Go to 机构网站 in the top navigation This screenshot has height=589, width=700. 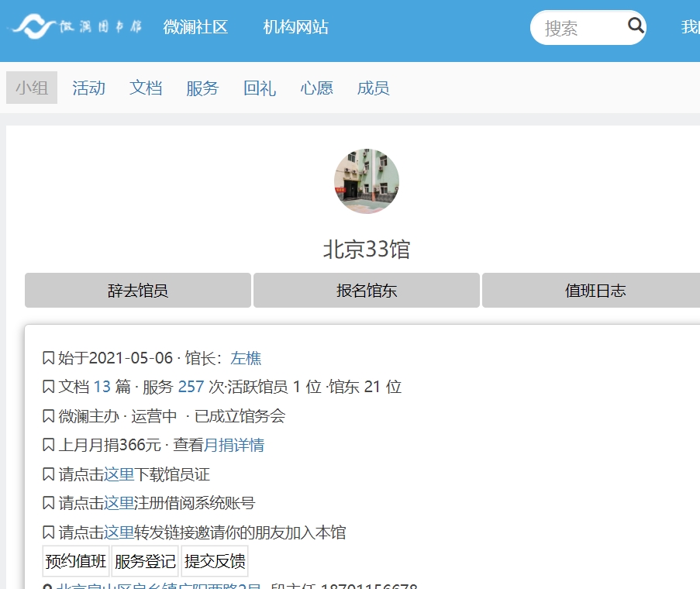click(x=295, y=27)
